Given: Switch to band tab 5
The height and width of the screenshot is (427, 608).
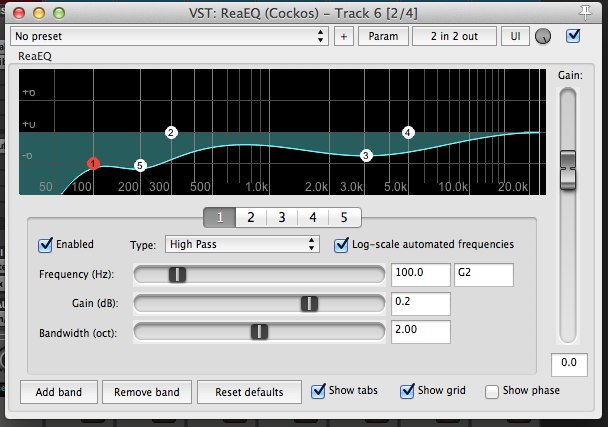Looking at the screenshot, I should click(344, 217).
